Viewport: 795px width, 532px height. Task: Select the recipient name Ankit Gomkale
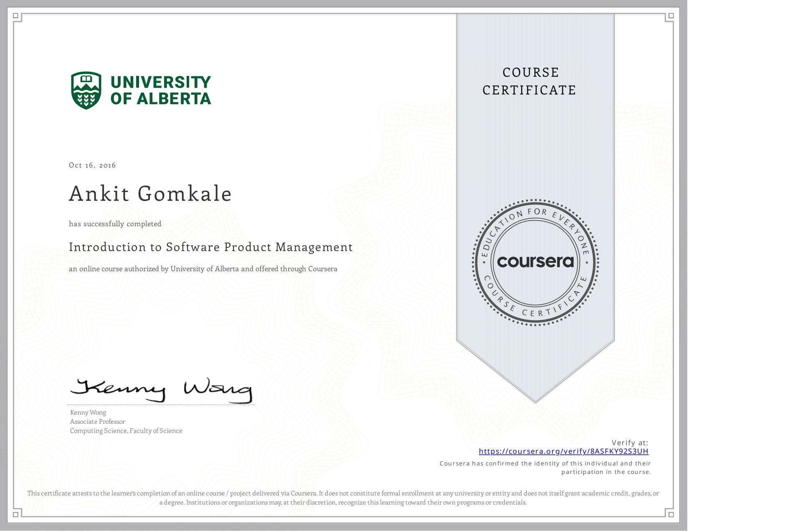[x=150, y=194]
